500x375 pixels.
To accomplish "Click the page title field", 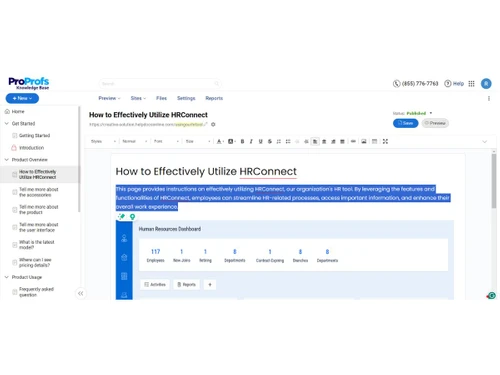I will click(148, 115).
